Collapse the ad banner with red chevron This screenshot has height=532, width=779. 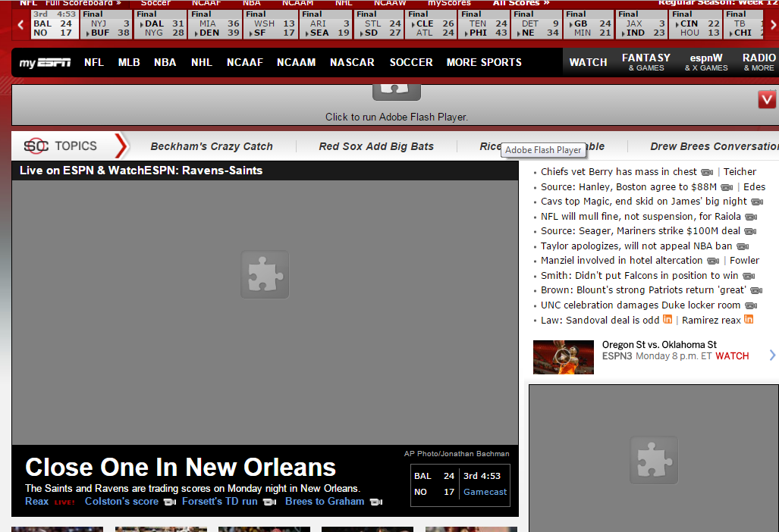pos(767,100)
